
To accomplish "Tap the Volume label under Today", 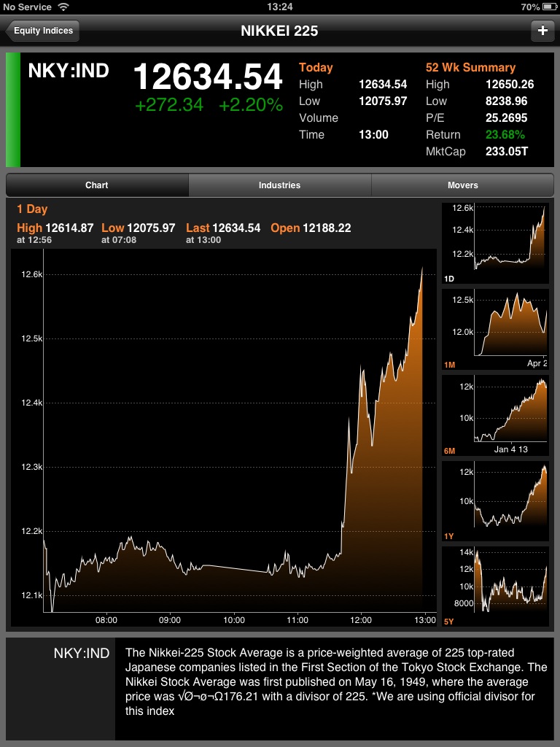I will (319, 117).
